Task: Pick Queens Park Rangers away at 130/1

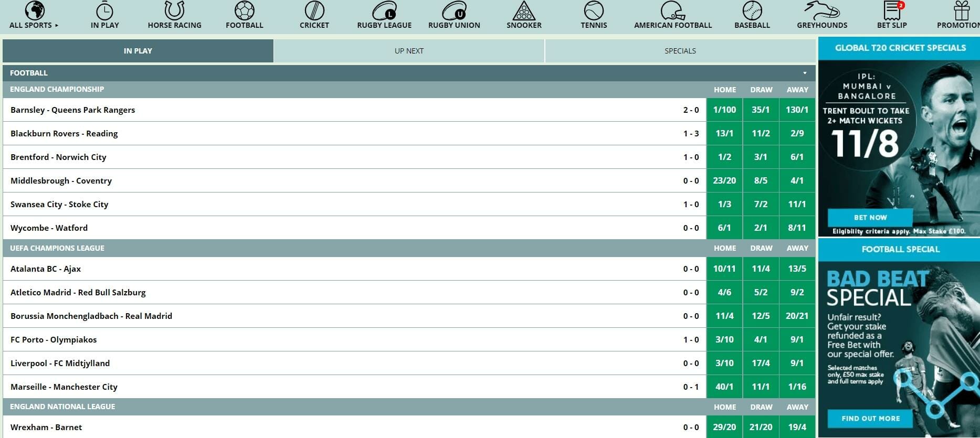Action: (797, 110)
